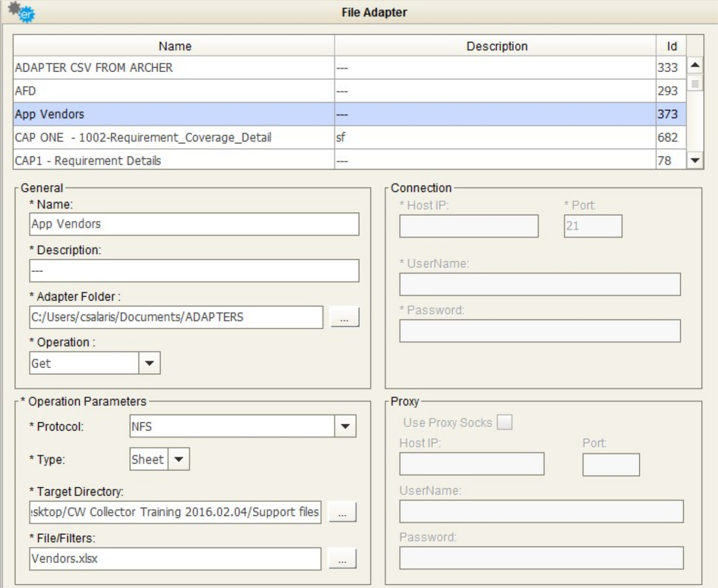Click the File Adapter gear icon

(x=21, y=12)
